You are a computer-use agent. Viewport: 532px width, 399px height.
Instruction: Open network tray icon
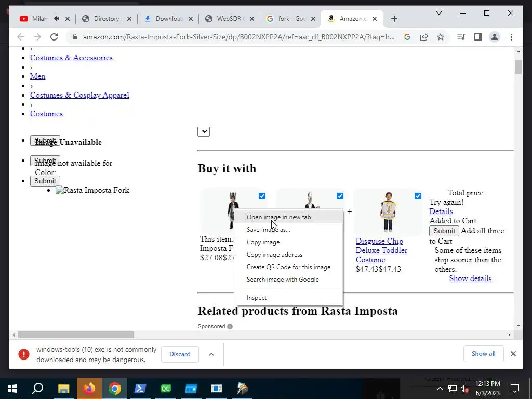click(453, 389)
